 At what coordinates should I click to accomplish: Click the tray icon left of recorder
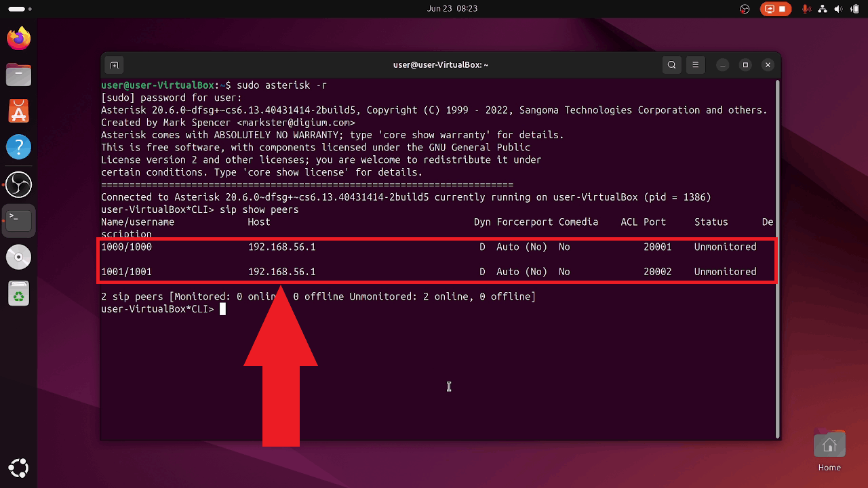(745, 9)
